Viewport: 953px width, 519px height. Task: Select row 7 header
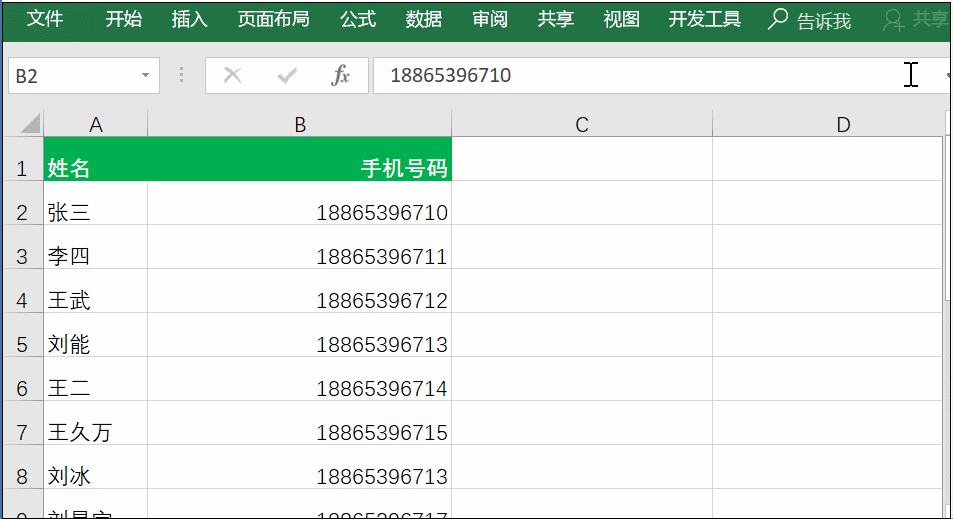22,422
